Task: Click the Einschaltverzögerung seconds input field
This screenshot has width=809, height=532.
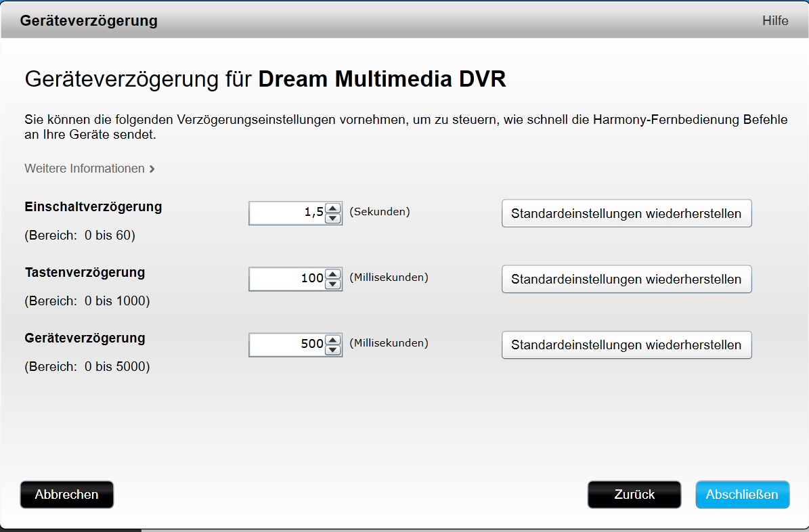Action: 287,213
